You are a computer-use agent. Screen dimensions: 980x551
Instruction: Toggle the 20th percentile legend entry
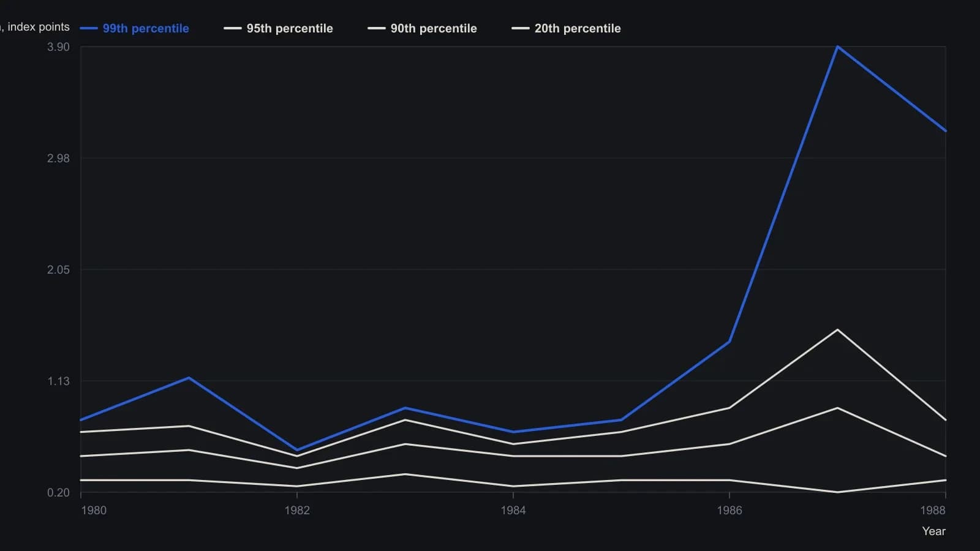[x=566, y=28]
